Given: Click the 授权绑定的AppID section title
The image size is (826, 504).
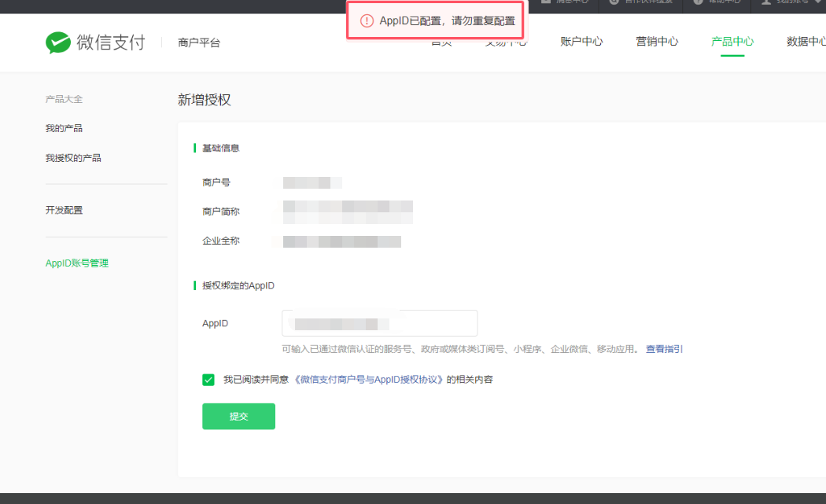Looking at the screenshot, I should click(238, 285).
